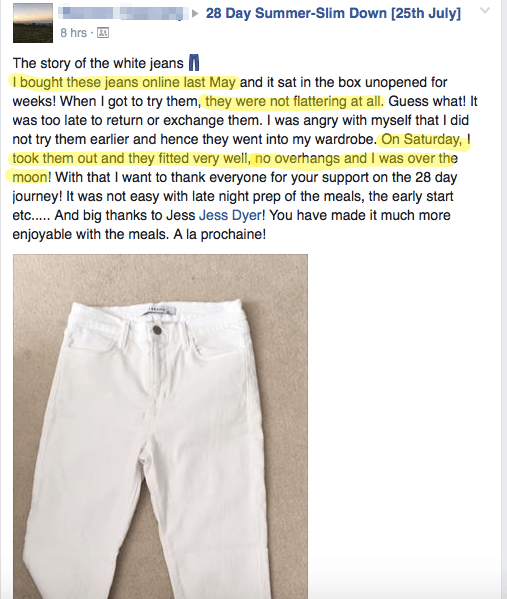Click the jeans button in the photo
This screenshot has width=507, height=599.
point(157,329)
